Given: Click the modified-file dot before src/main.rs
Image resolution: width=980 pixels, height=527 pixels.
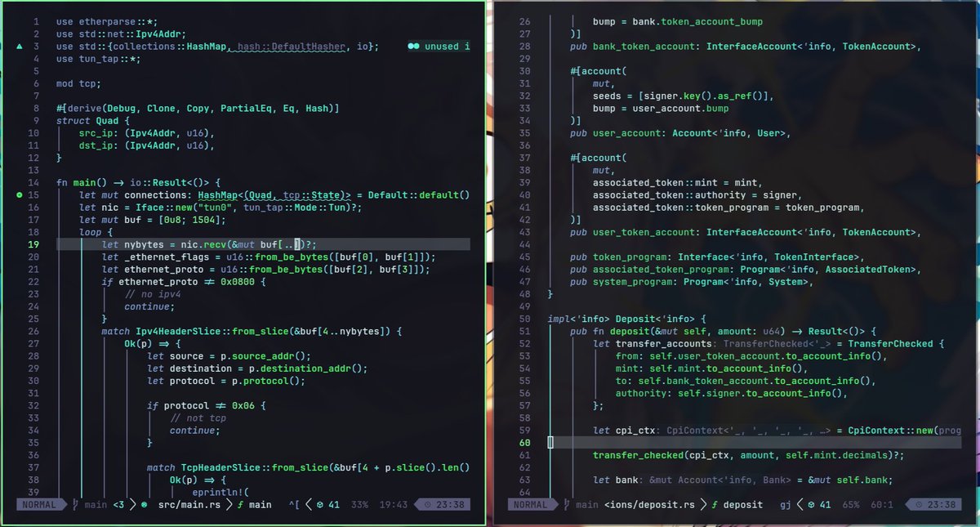Looking at the screenshot, I should coord(145,505).
